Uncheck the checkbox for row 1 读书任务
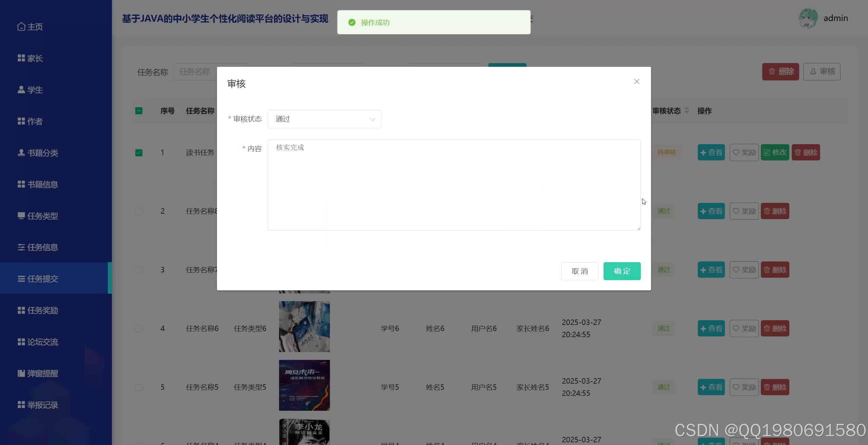The image size is (868, 445). click(139, 153)
